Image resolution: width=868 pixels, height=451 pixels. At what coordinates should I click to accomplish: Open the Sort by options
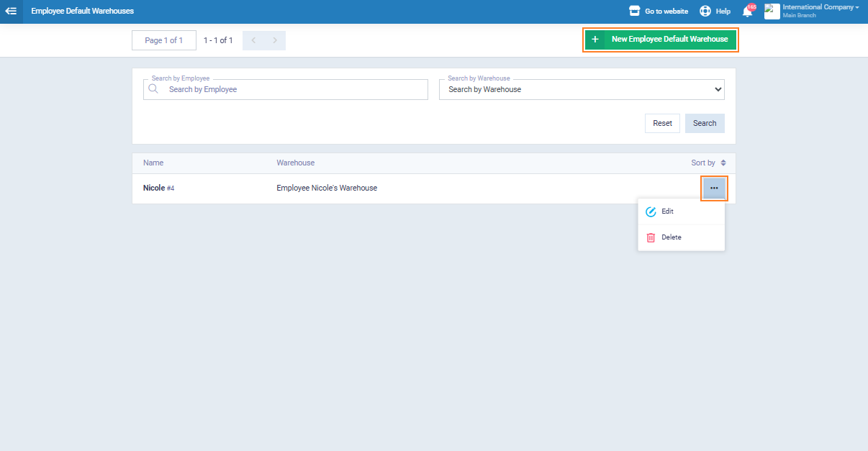pos(708,163)
